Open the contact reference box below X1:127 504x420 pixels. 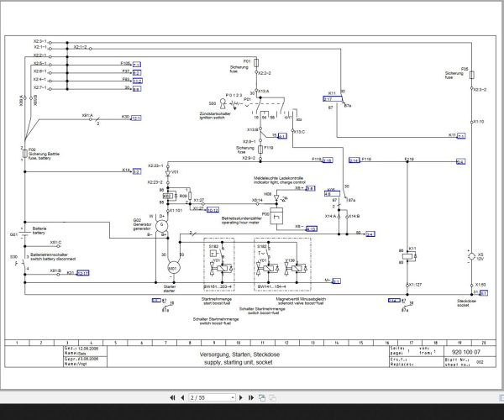point(394,301)
